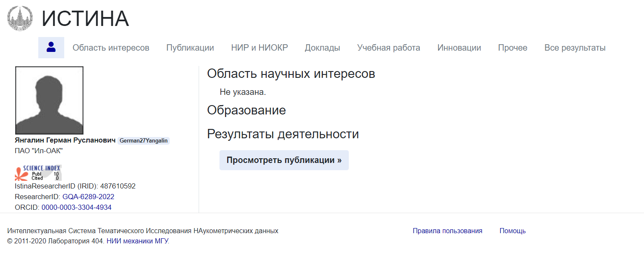Click the MSU university logo icon
The height and width of the screenshot is (274, 644).
tap(20, 18)
